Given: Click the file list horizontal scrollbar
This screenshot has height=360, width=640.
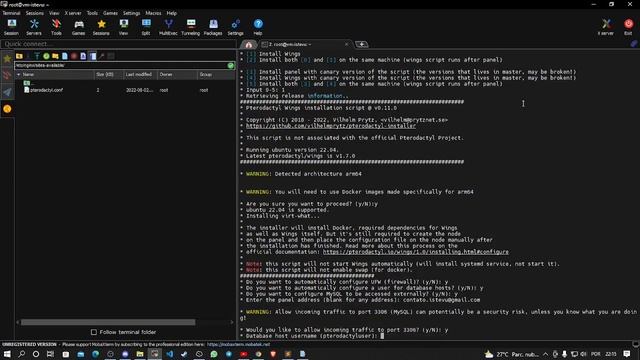Looking at the screenshot, I should (108, 322).
